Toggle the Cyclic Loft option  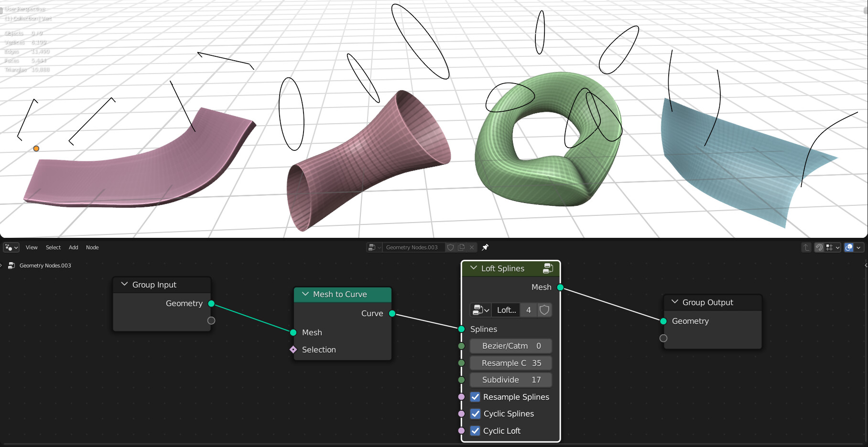[x=475, y=431]
